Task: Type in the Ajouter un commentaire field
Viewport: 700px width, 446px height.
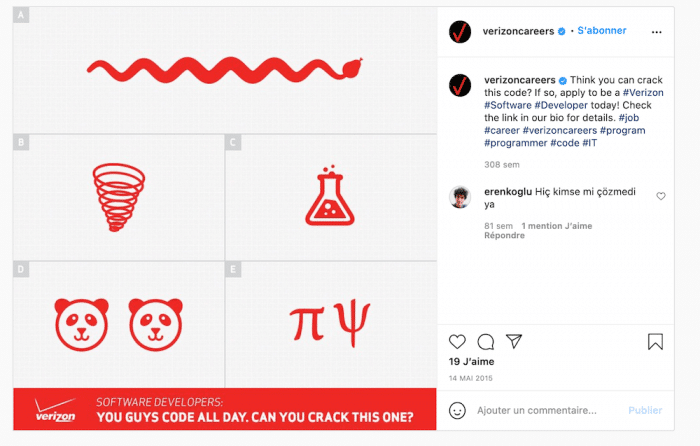Action: click(540, 410)
